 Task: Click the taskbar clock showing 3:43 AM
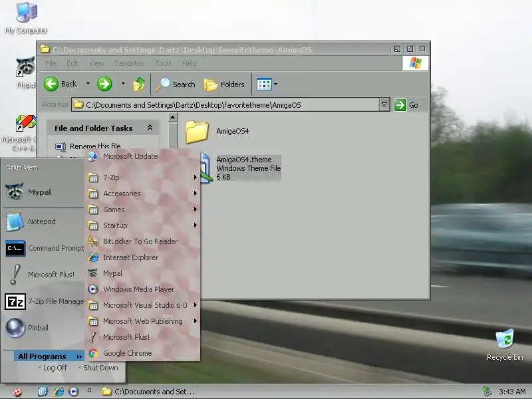pos(512,392)
